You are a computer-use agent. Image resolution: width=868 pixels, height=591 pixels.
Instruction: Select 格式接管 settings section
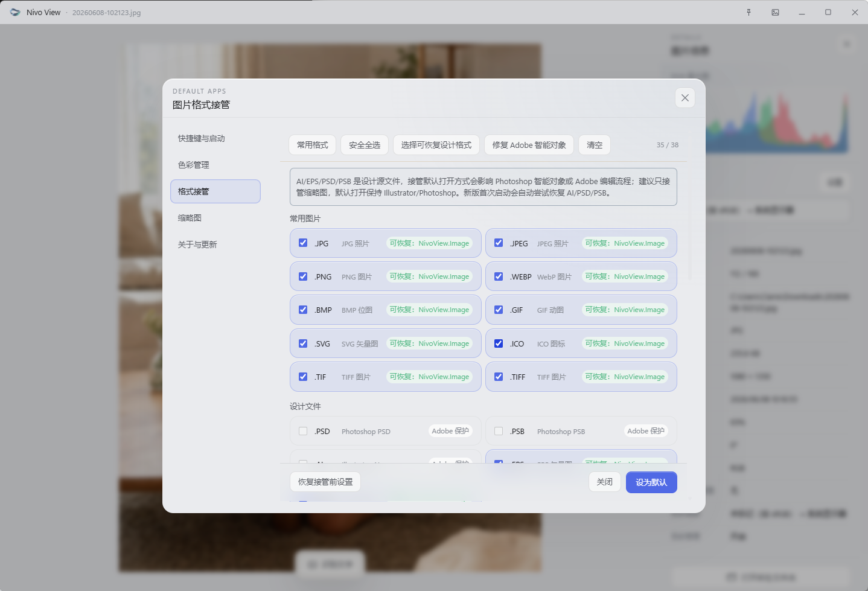click(x=215, y=191)
